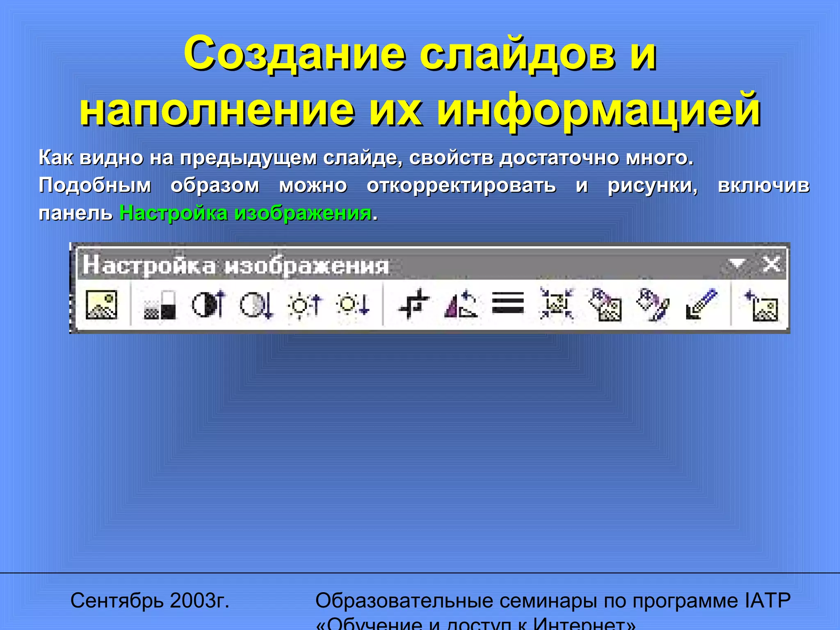
Task: Click the Настройка изображения toolbar title bar
Action: tap(431, 264)
